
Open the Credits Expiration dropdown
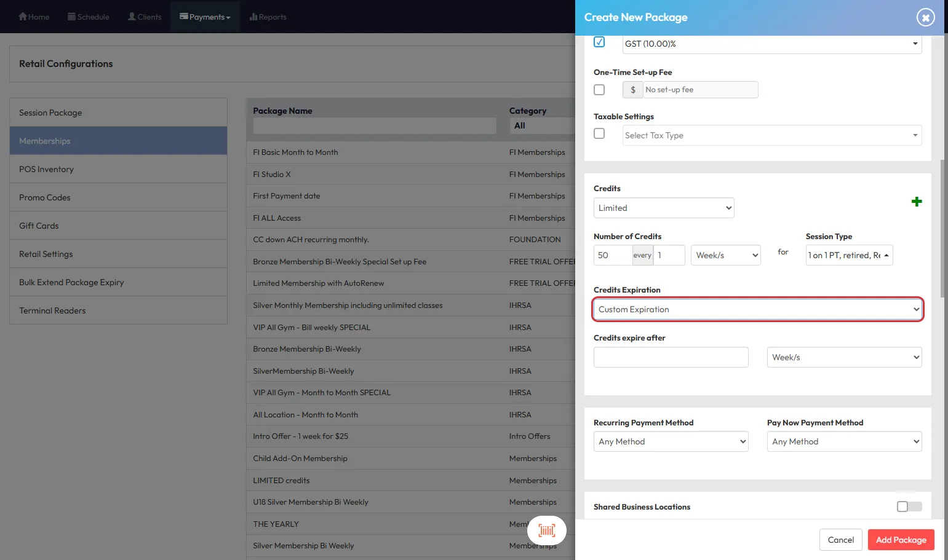(x=757, y=309)
